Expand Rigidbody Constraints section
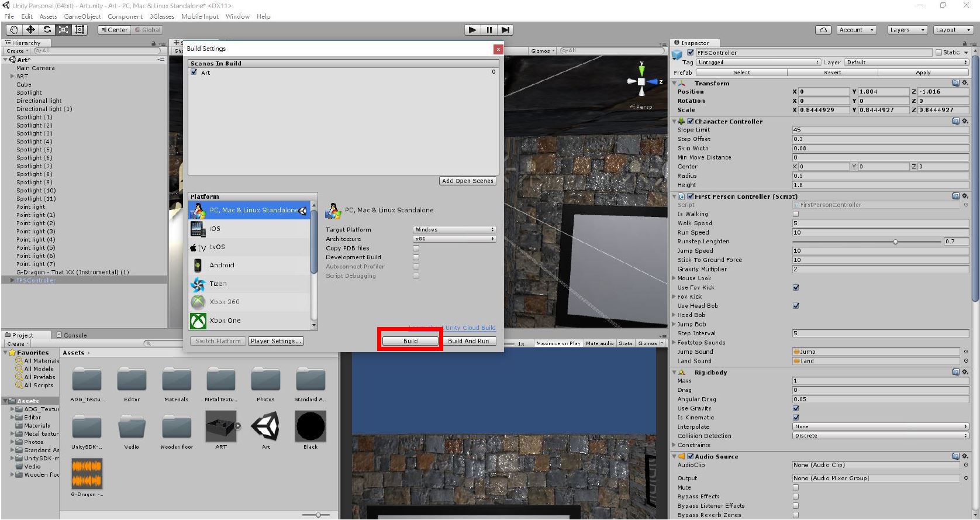 pyautogui.click(x=674, y=445)
